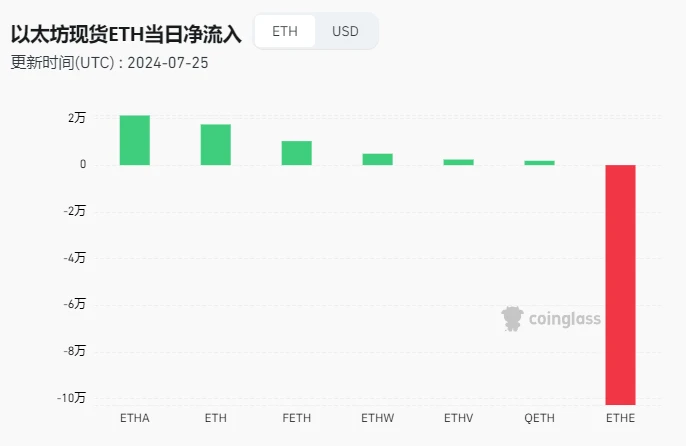Click the chart title 以太坊现货ETH当日净流入

pos(126,33)
